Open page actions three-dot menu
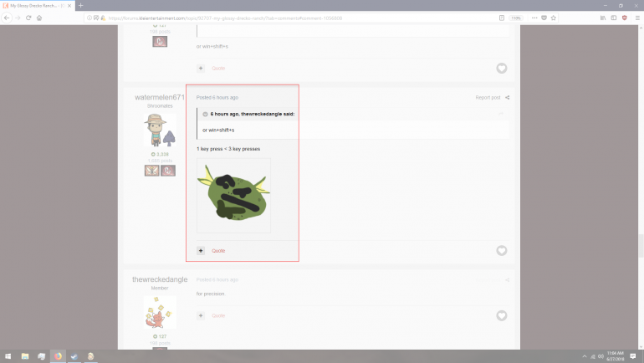 pyautogui.click(x=534, y=18)
